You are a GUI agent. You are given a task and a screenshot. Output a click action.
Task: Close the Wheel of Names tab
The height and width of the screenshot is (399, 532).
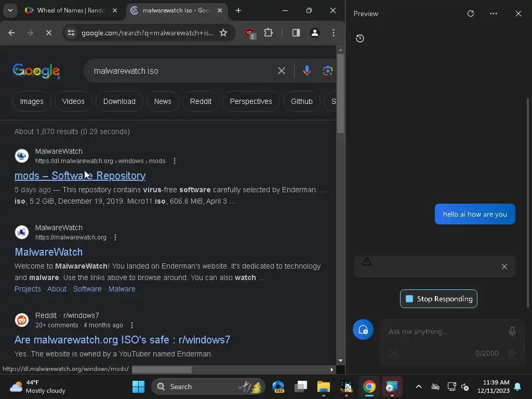115,10
